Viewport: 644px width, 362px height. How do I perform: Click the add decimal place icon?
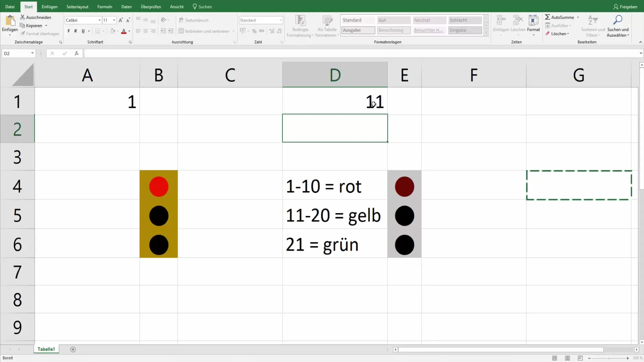(x=272, y=31)
